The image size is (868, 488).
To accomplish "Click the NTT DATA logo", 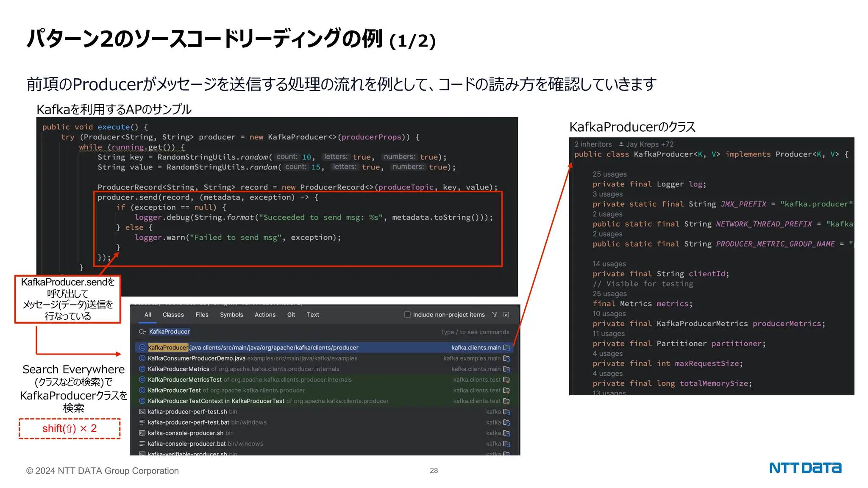I will (x=805, y=468).
